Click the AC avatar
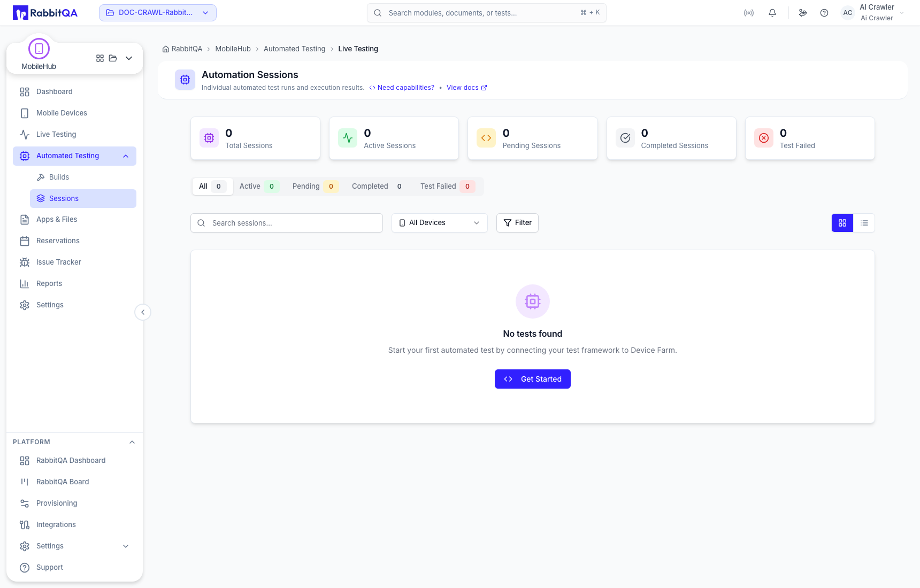 tap(848, 13)
